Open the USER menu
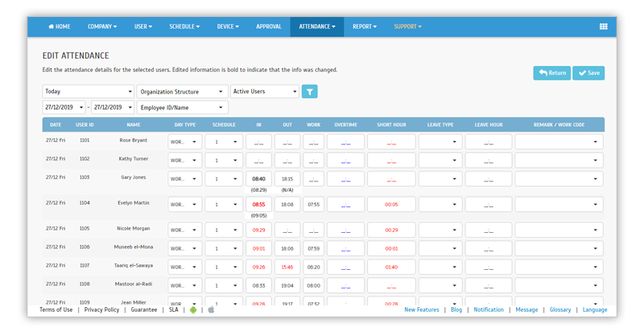644x336 pixels. [143, 27]
